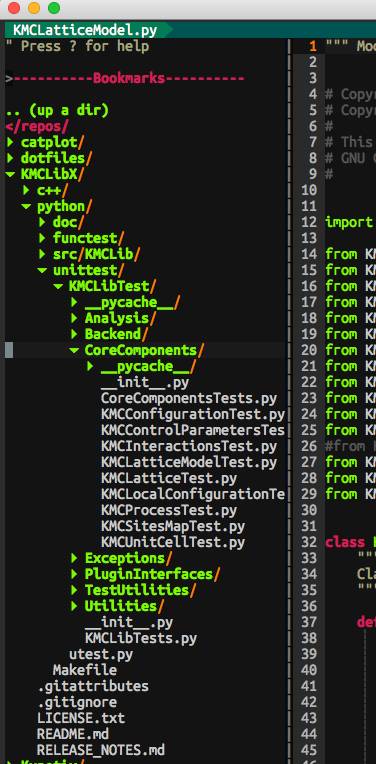Screen dimensions: 376x764
Task: Click the 'Press ? for help' line
Action: tap(77, 47)
